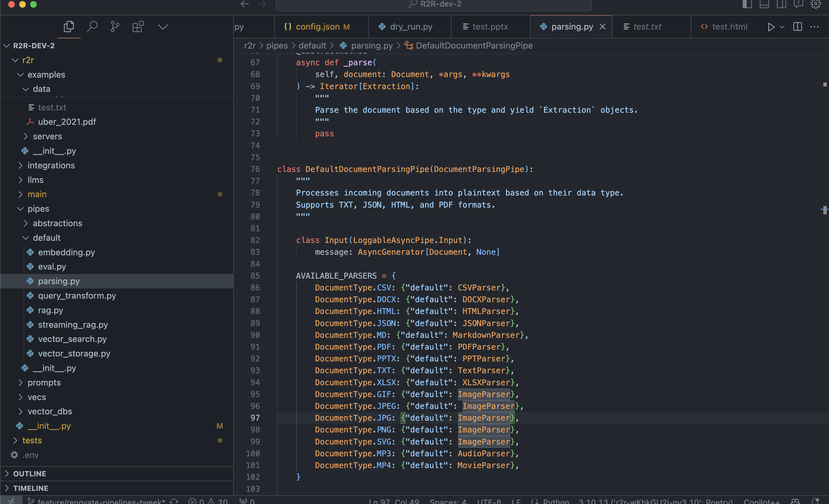
Task: Click the Run Python File play icon
Action: click(x=771, y=27)
